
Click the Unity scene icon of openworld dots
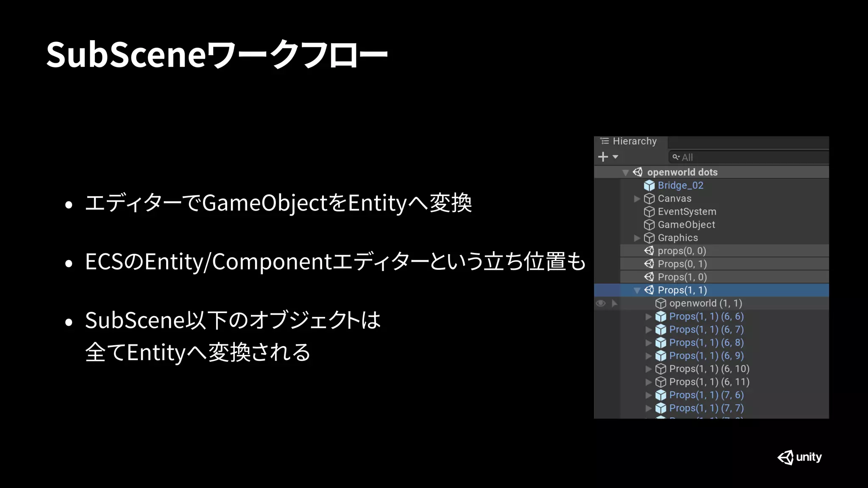click(638, 172)
